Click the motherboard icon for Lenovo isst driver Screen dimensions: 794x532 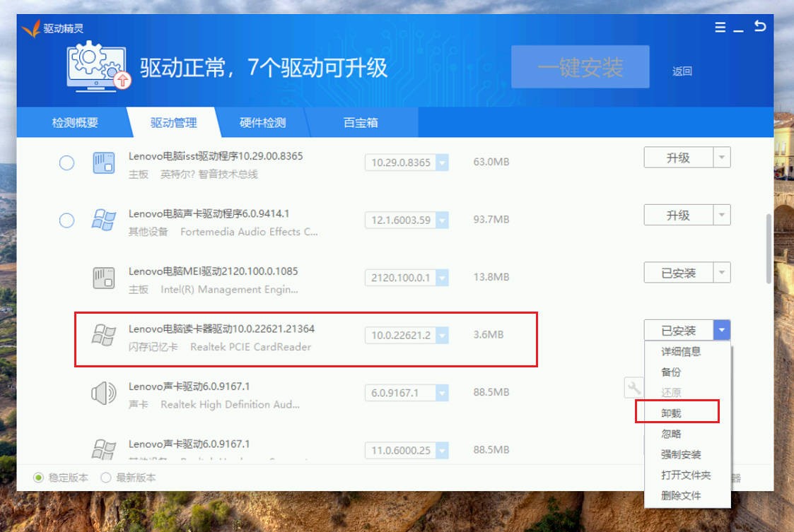tap(104, 162)
